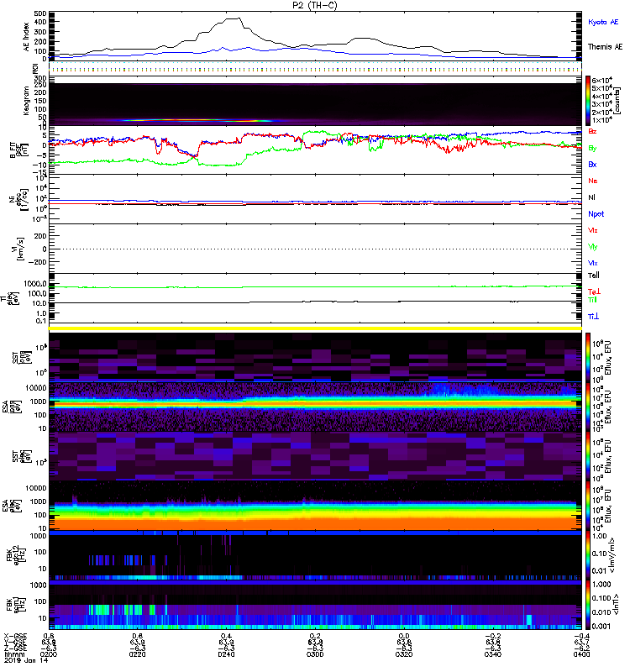Click the <|mV/m|> color bar label
630x672 pixels.
pos(612,555)
